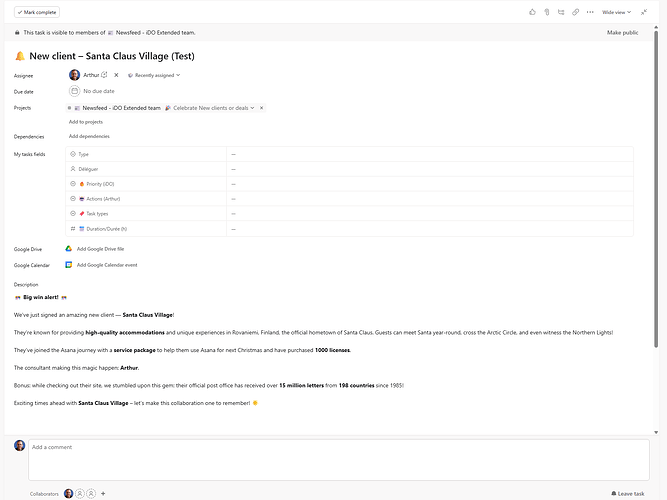This screenshot has width=667, height=500.
Task: Click the reassign icon next to Arthur
Action: [104, 74]
